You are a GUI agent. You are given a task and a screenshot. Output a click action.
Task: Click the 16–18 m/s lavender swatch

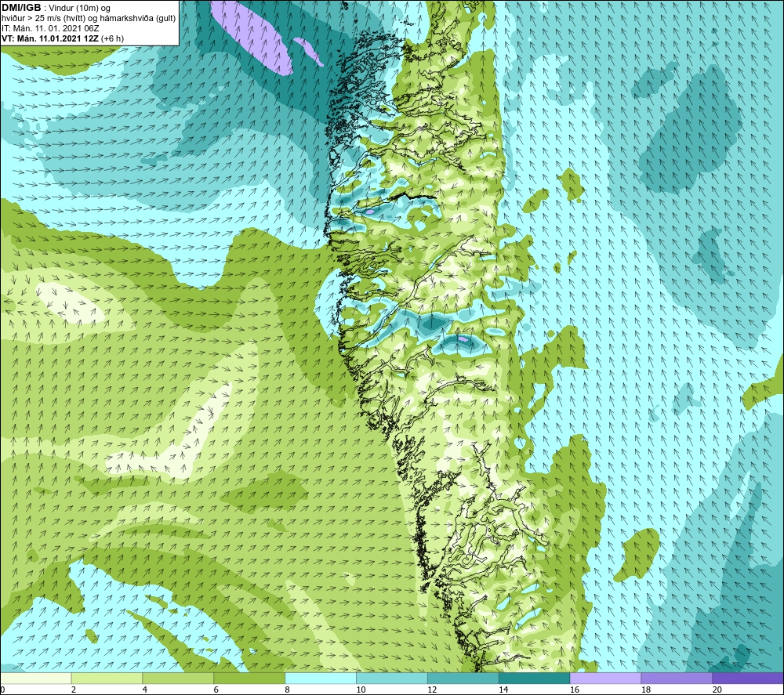tap(605, 678)
